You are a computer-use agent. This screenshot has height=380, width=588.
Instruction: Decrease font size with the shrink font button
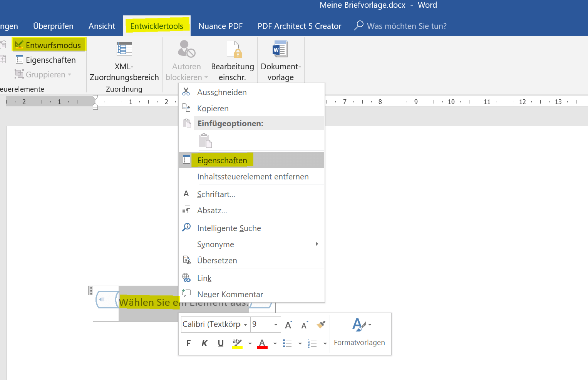coord(305,325)
